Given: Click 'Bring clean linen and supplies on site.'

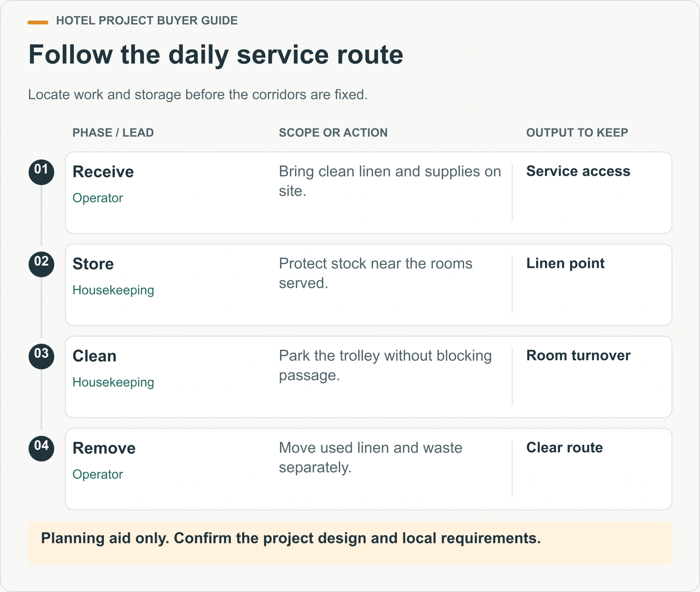Looking at the screenshot, I should click(x=390, y=181).
